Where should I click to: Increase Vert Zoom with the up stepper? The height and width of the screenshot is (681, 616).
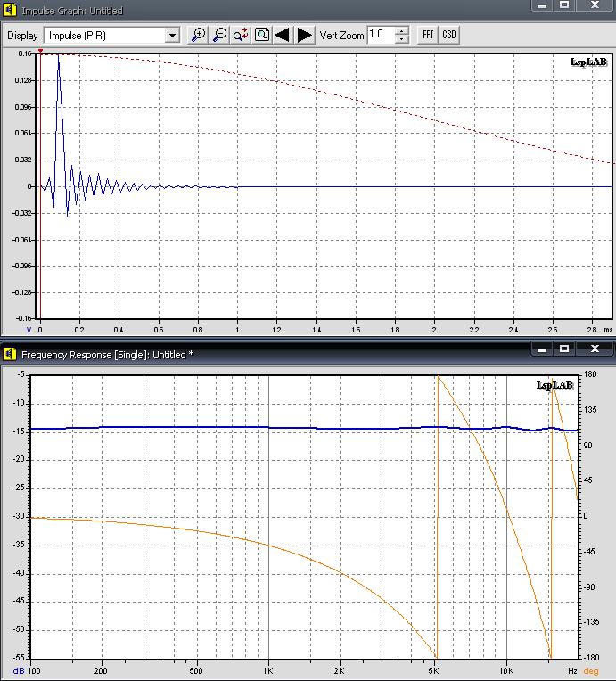click(x=402, y=31)
